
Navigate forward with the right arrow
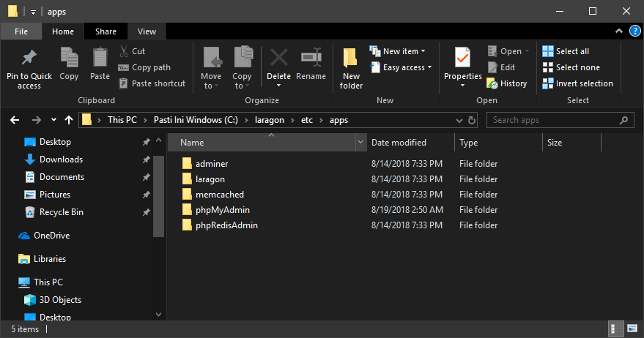point(36,120)
